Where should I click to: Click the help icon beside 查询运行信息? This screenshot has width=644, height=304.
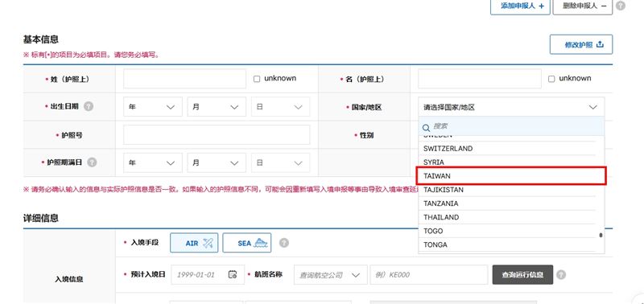(561, 274)
